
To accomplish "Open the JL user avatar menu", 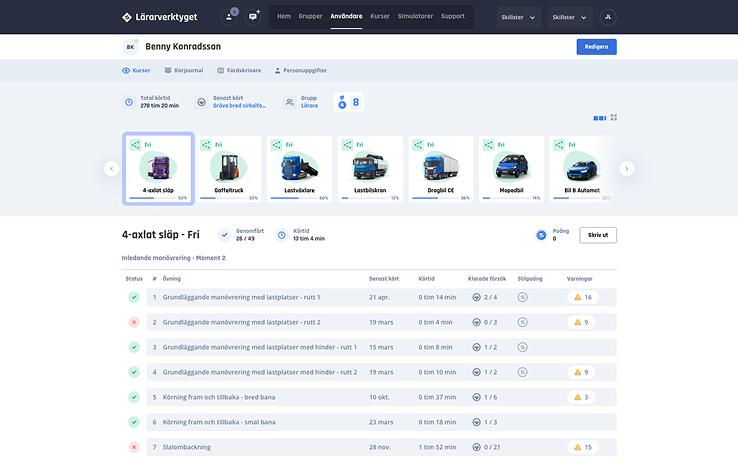I will point(608,17).
